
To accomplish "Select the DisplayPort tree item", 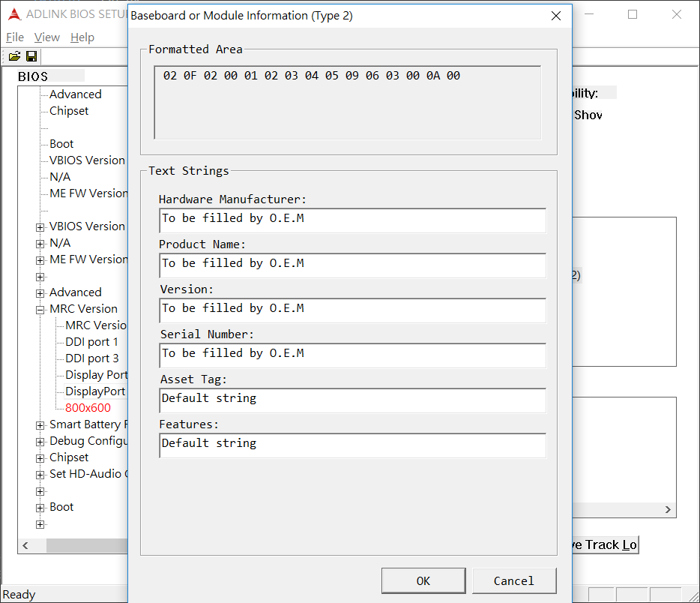I will (x=95, y=391).
